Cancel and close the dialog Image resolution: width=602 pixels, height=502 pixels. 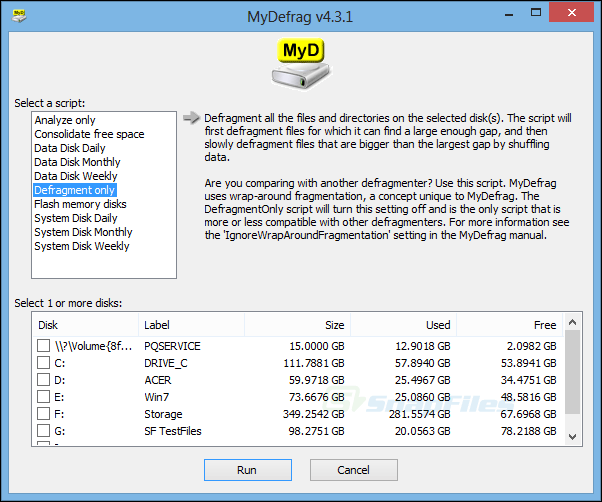pyautogui.click(x=354, y=470)
